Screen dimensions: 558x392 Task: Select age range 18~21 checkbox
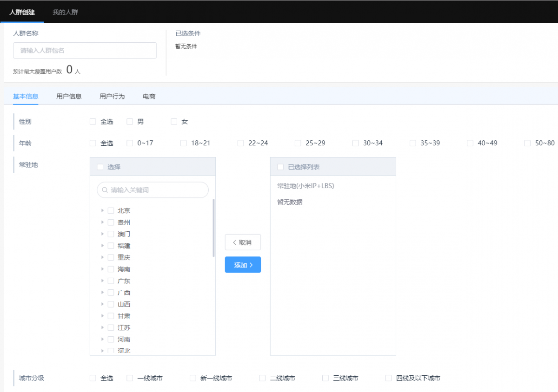click(x=184, y=143)
